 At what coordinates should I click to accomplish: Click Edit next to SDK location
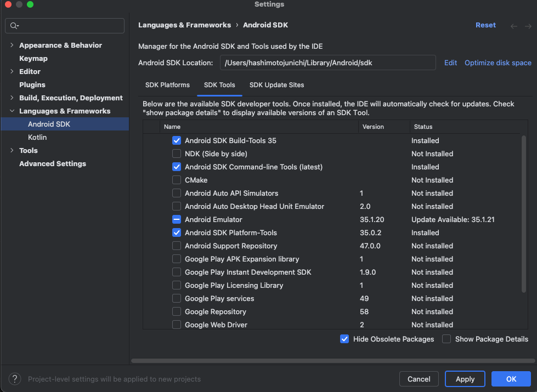(x=450, y=63)
